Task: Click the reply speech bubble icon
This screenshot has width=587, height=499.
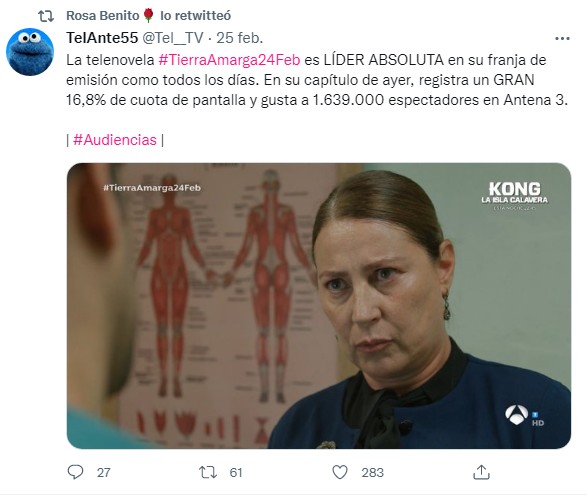Action: coord(75,472)
